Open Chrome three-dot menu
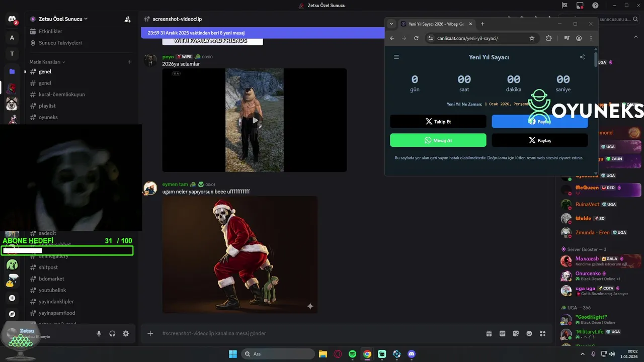Screen dimensions: 644x362 click(591, 38)
